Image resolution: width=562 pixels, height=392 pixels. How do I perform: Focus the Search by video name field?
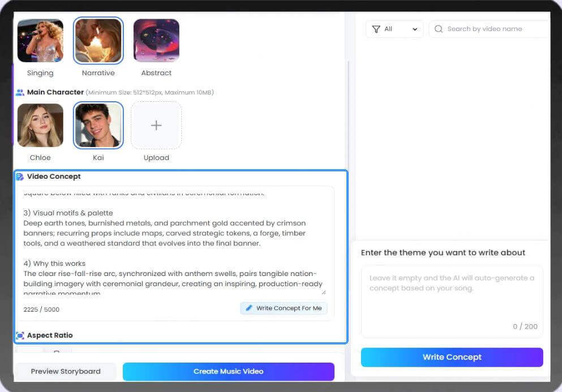point(492,29)
